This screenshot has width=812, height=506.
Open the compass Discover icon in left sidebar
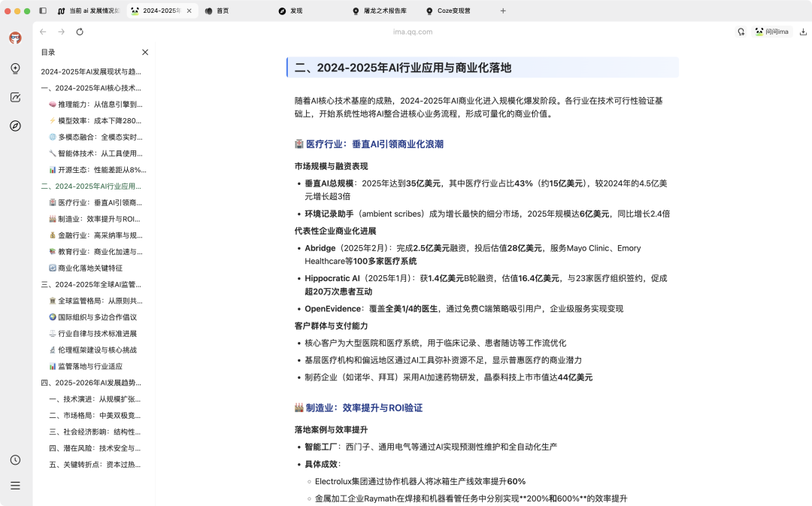(x=15, y=126)
